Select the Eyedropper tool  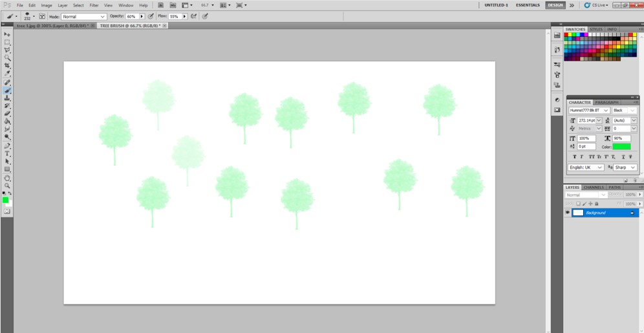[x=7, y=74]
